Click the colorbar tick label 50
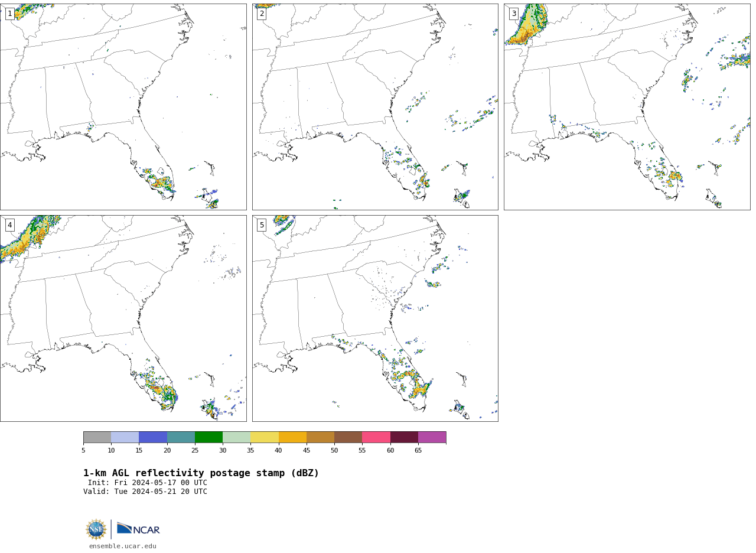Screen dimensions: 756x553 click(x=334, y=450)
